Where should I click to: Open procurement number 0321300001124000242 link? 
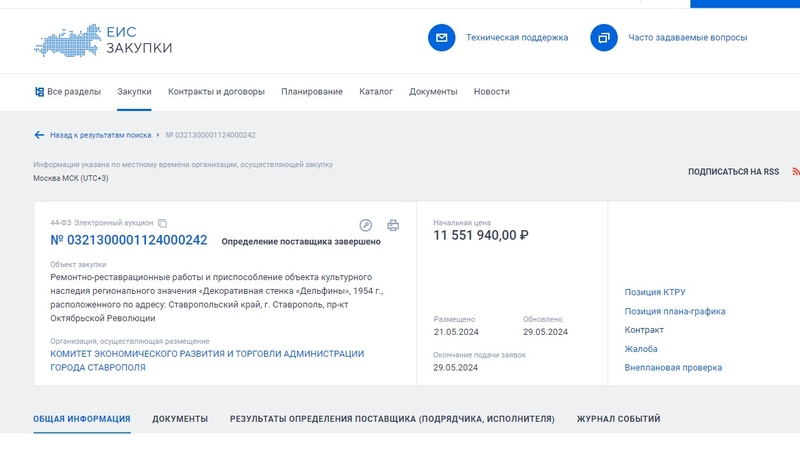point(129,240)
